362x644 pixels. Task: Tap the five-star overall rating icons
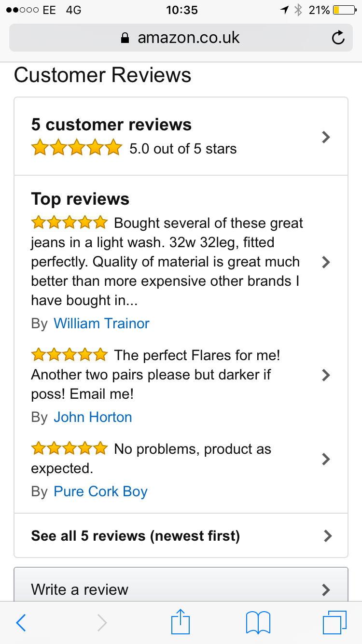coord(76,148)
